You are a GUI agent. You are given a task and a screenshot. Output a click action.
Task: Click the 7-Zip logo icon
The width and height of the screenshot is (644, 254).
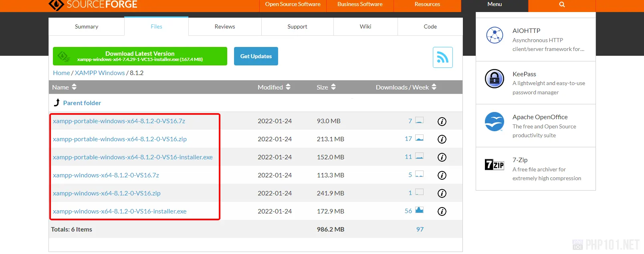point(495,165)
